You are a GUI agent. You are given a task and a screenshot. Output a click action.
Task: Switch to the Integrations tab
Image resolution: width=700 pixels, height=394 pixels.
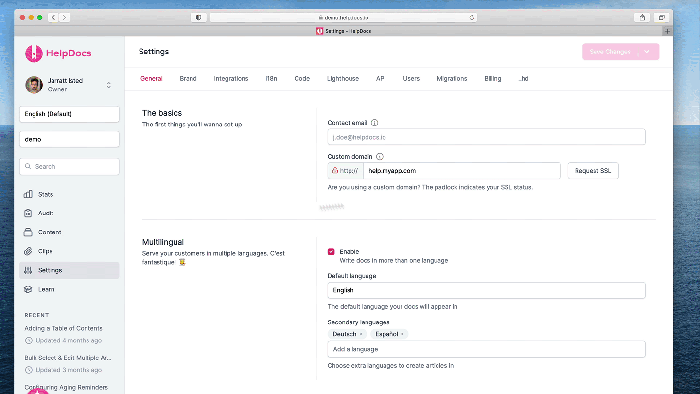(x=231, y=79)
